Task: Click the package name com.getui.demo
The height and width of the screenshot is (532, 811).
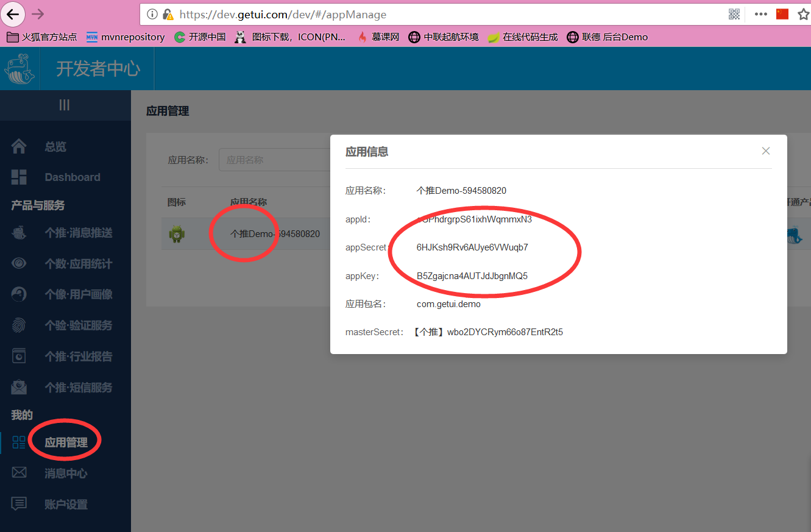Action: click(x=448, y=304)
